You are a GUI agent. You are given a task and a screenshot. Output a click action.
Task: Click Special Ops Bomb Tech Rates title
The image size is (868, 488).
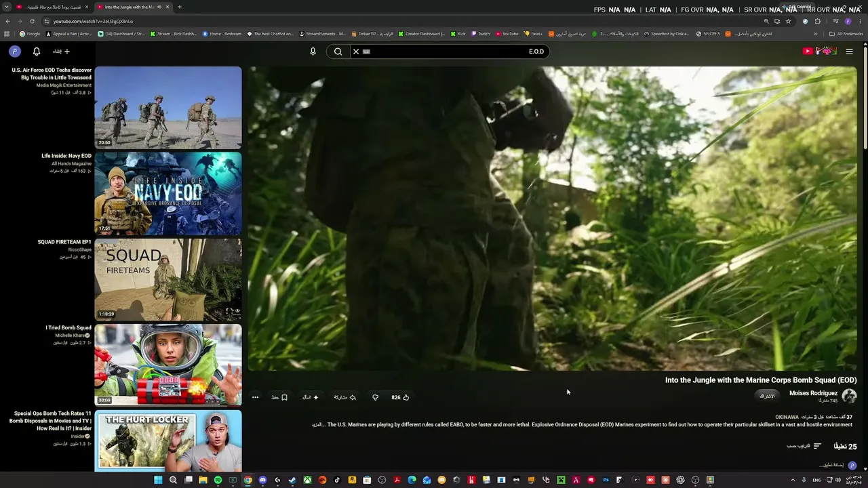click(51, 421)
